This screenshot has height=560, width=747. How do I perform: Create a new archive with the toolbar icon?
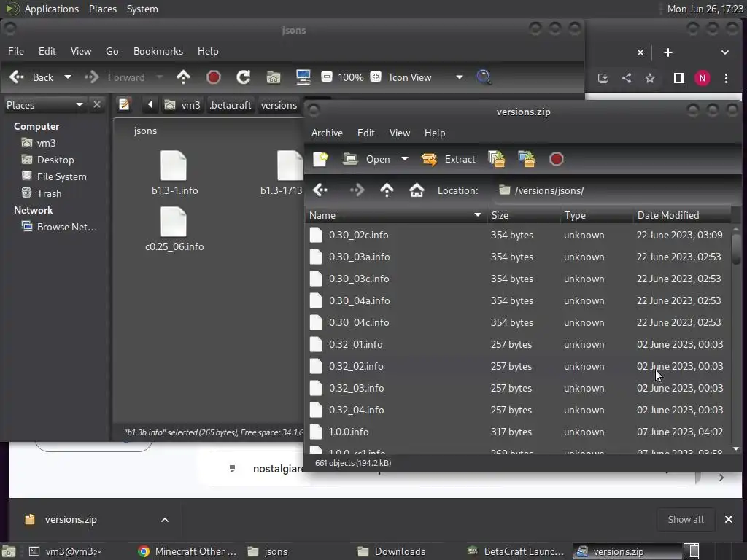pyautogui.click(x=321, y=159)
